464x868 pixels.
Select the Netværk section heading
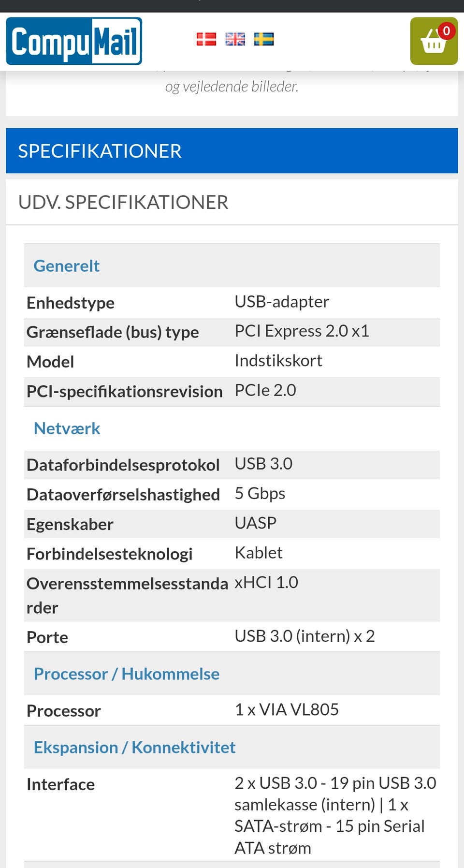pos(67,428)
